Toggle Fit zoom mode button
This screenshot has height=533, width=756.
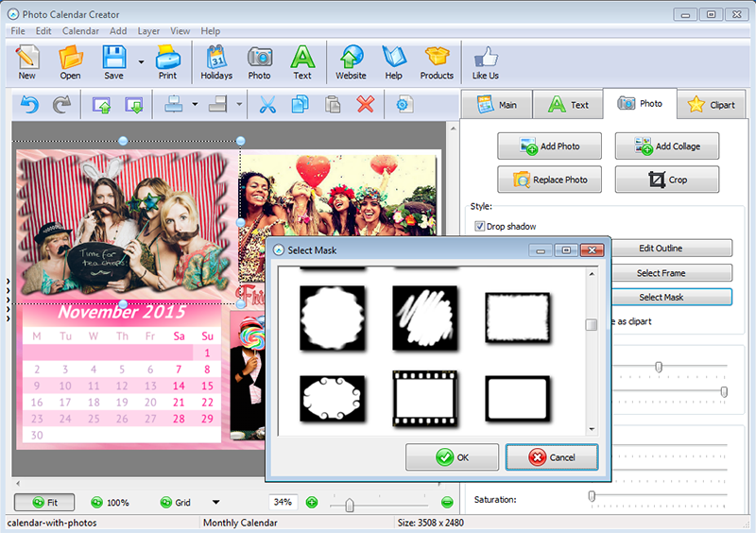pyautogui.click(x=44, y=502)
